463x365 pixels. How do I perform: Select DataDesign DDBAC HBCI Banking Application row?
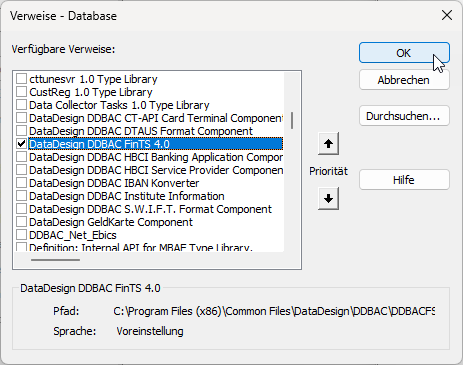pyautogui.click(x=156, y=157)
